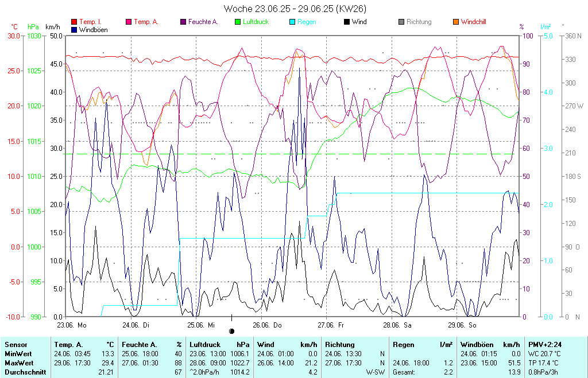Click the km/h axis unit label
This screenshot has height=378, width=588.
click(x=52, y=27)
